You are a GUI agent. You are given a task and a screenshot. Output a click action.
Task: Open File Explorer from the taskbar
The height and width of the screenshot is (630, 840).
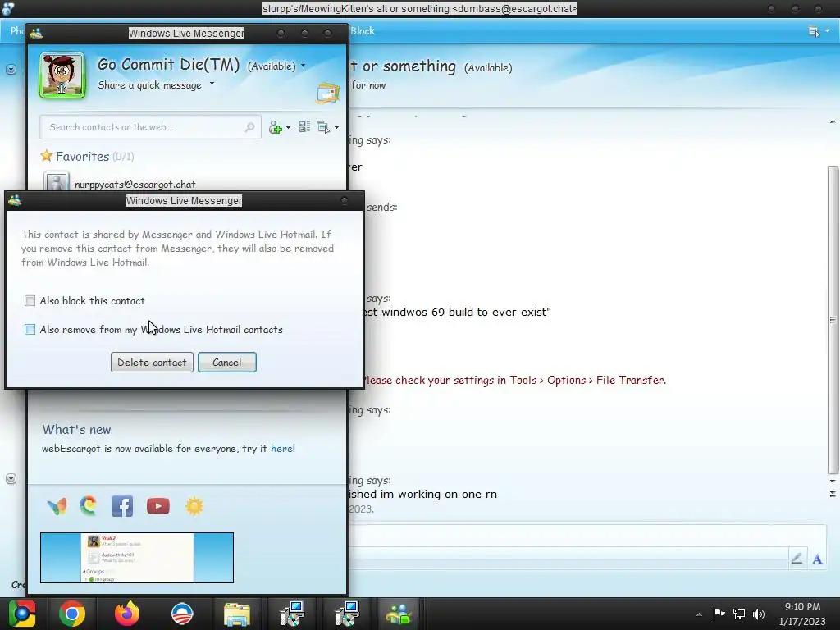(x=237, y=614)
